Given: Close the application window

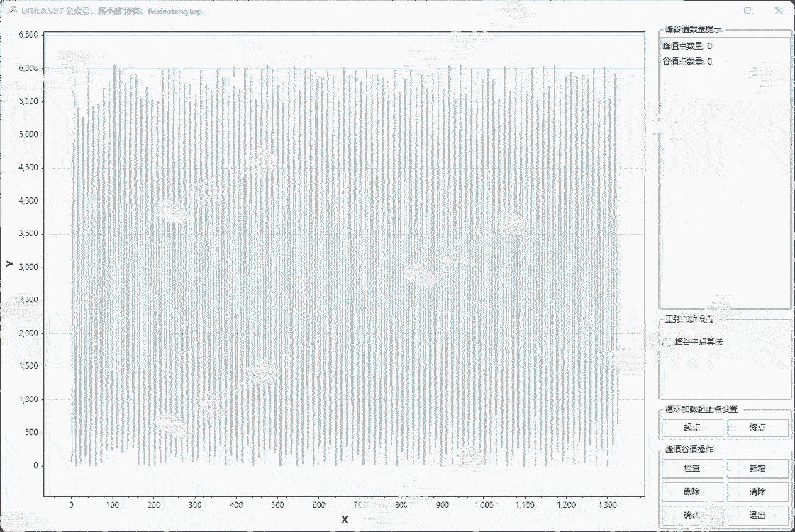Looking at the screenshot, I should [x=779, y=11].
